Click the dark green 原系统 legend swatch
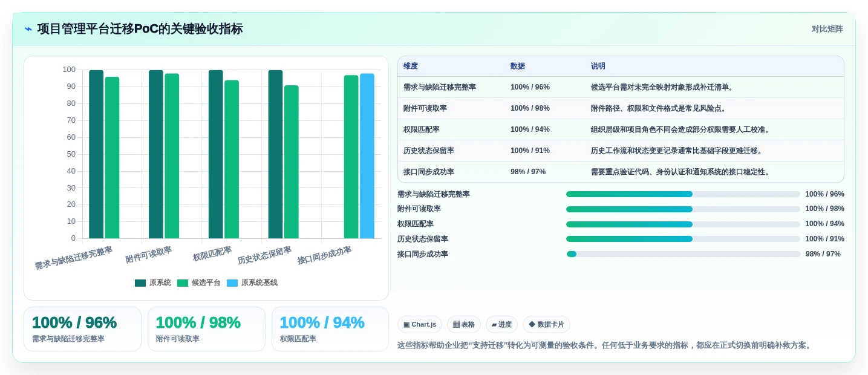868x375 pixels. pos(140,282)
